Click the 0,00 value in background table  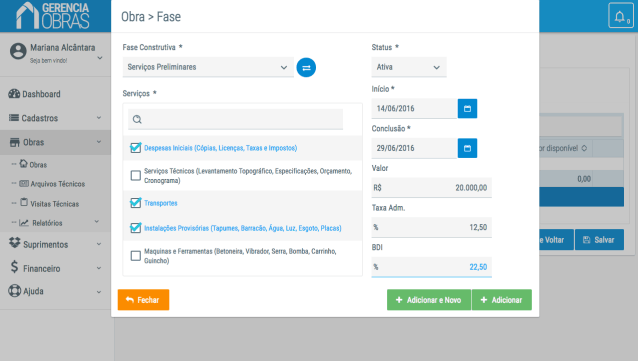tap(584, 179)
